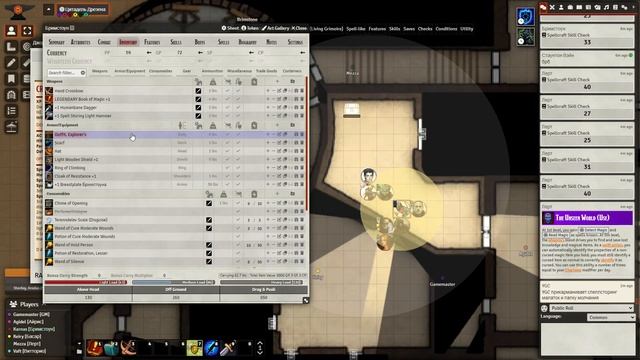Switch to the Features tab
The height and width of the screenshot is (360, 640).
[x=152, y=42]
